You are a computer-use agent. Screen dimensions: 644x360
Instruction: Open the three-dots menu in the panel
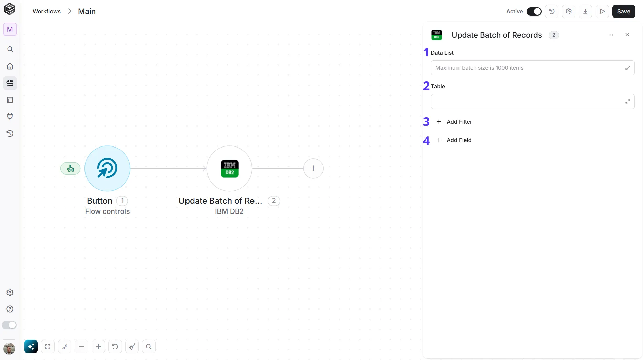tap(611, 35)
